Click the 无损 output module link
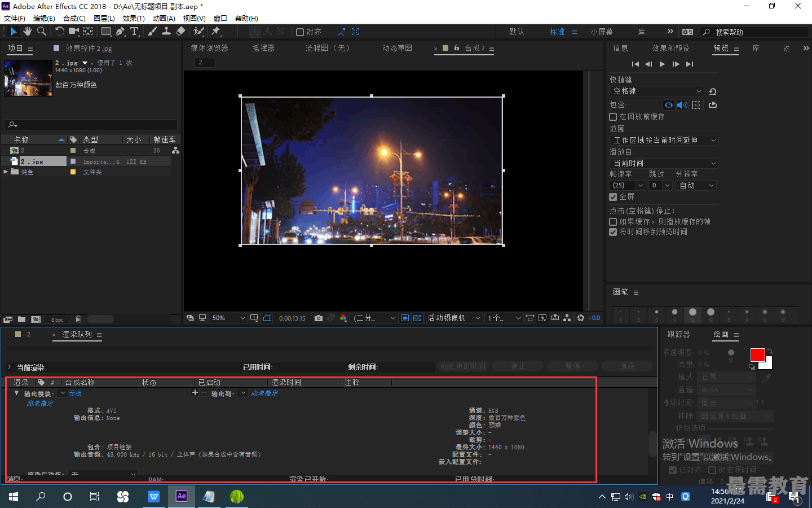812x508 pixels. pos(75,393)
